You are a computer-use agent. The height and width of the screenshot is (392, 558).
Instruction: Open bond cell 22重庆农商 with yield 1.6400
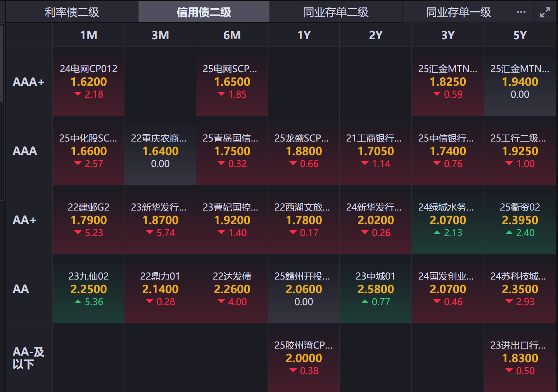click(x=160, y=151)
